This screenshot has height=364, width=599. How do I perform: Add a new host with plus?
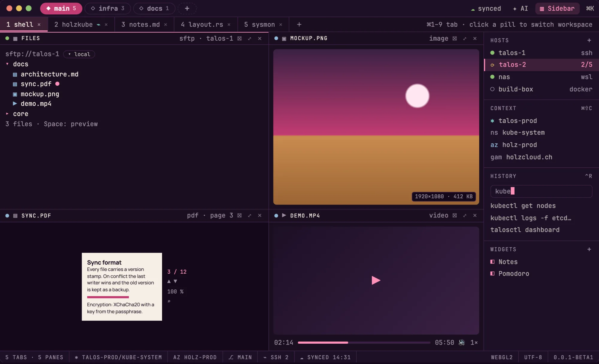589,40
